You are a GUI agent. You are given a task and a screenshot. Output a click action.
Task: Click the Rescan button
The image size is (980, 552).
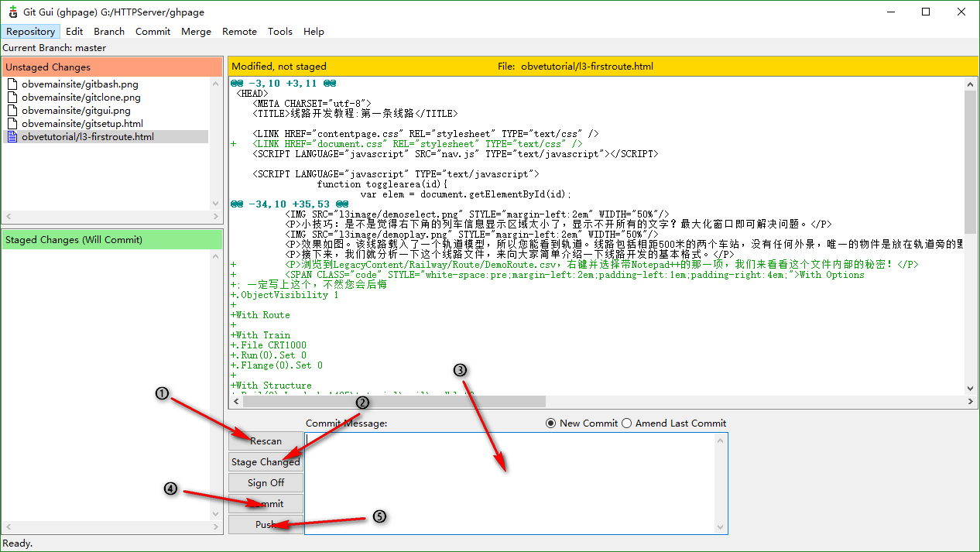pos(266,441)
